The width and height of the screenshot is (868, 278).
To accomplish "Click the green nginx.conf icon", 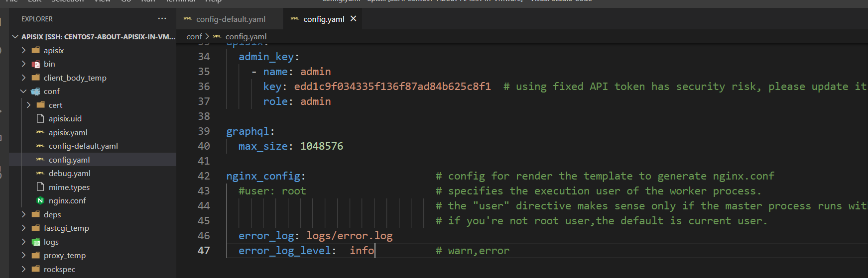I will pyautogui.click(x=40, y=200).
